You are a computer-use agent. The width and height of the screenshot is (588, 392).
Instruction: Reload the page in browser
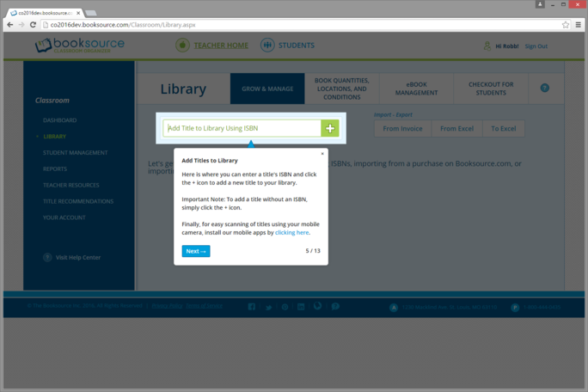(34, 25)
